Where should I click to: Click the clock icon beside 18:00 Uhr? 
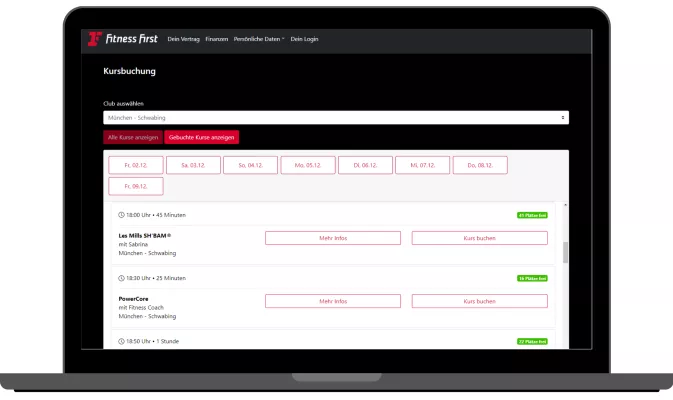click(121, 215)
